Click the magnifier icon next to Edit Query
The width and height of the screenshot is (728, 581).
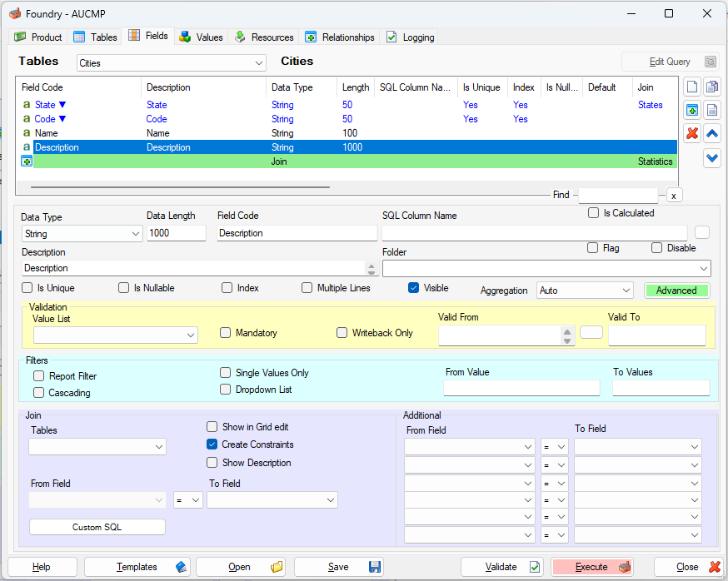[711, 62]
